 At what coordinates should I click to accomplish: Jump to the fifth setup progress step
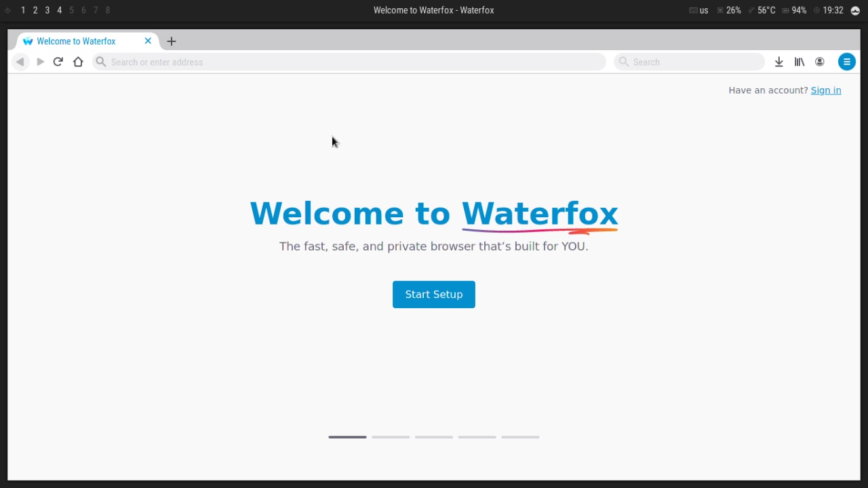(x=520, y=437)
